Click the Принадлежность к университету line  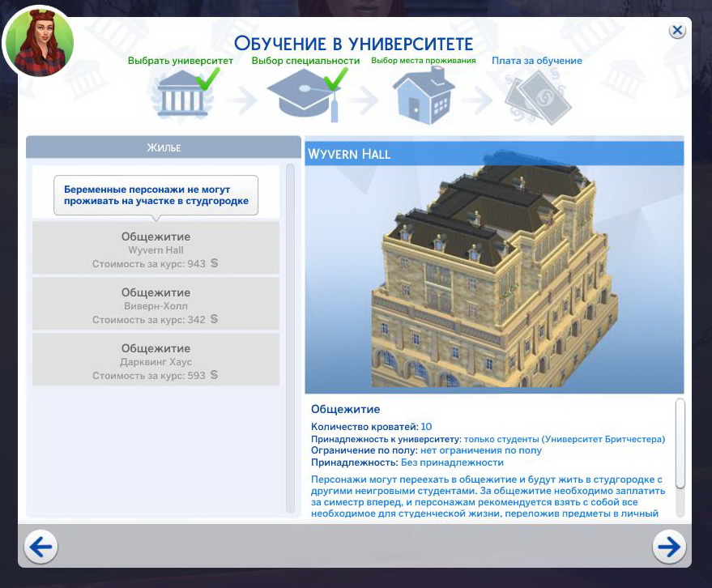pos(488,439)
